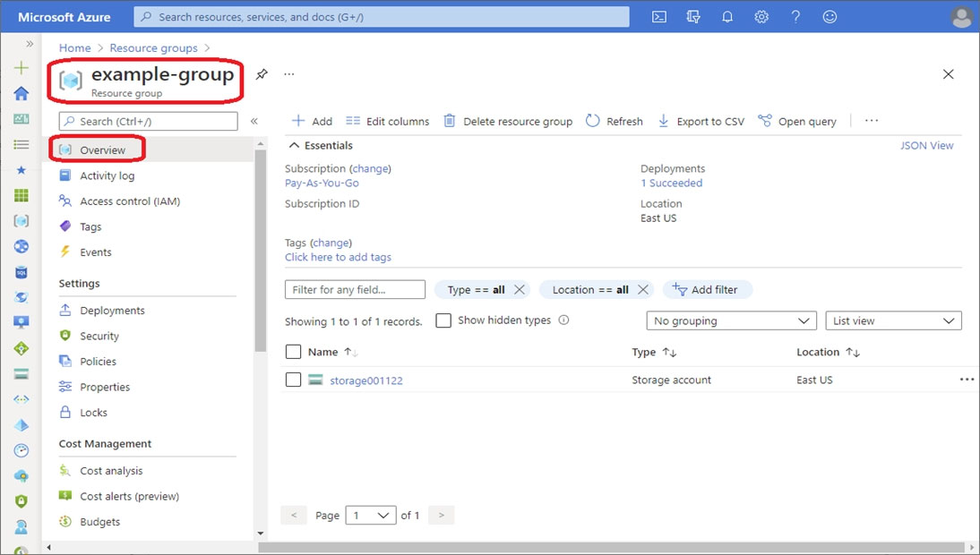Open the List view dropdown

pos(893,320)
